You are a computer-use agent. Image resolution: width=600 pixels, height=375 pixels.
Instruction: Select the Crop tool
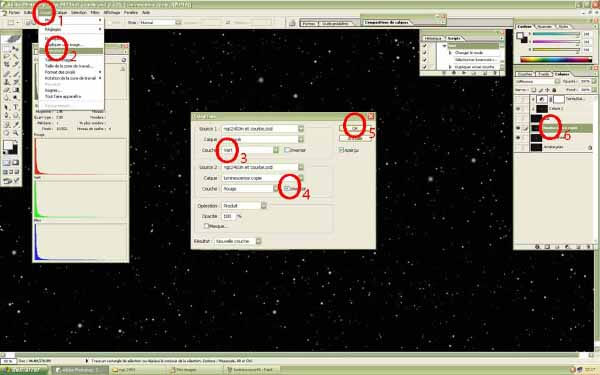pyautogui.click(x=7, y=65)
